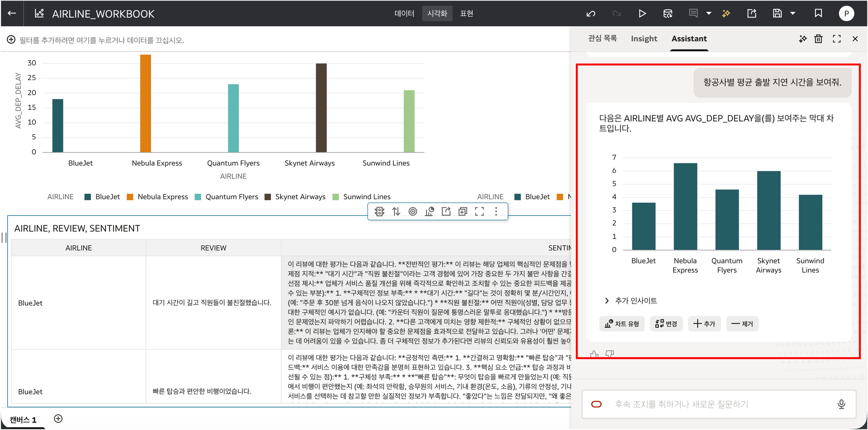868x430 pixels.
Task: Open the three-dot menu in floating toolbar
Action: (x=496, y=211)
